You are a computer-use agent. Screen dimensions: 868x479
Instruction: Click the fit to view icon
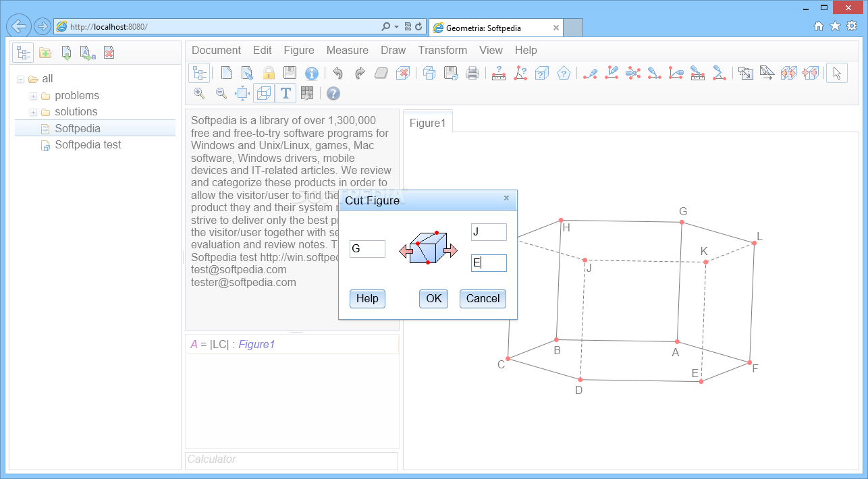pyautogui.click(x=242, y=93)
